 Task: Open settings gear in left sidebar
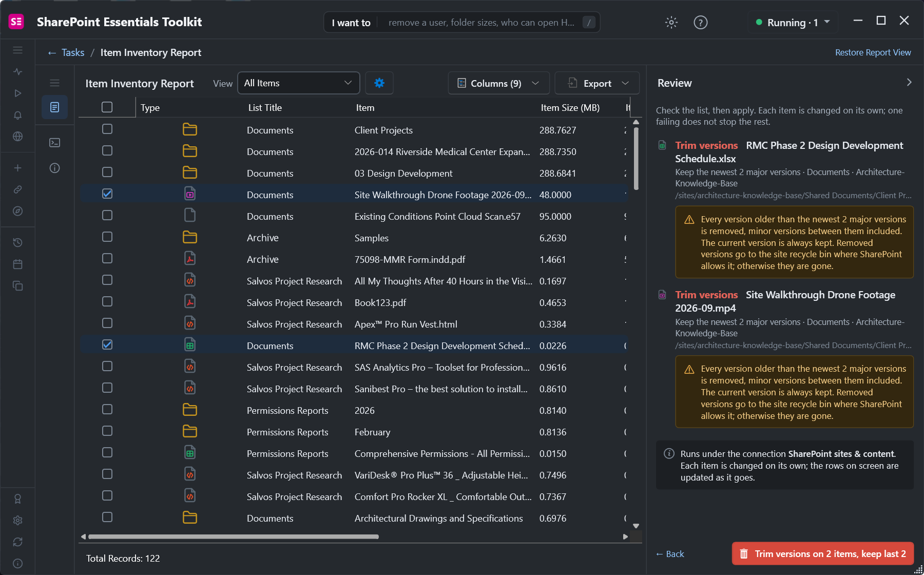click(17, 520)
